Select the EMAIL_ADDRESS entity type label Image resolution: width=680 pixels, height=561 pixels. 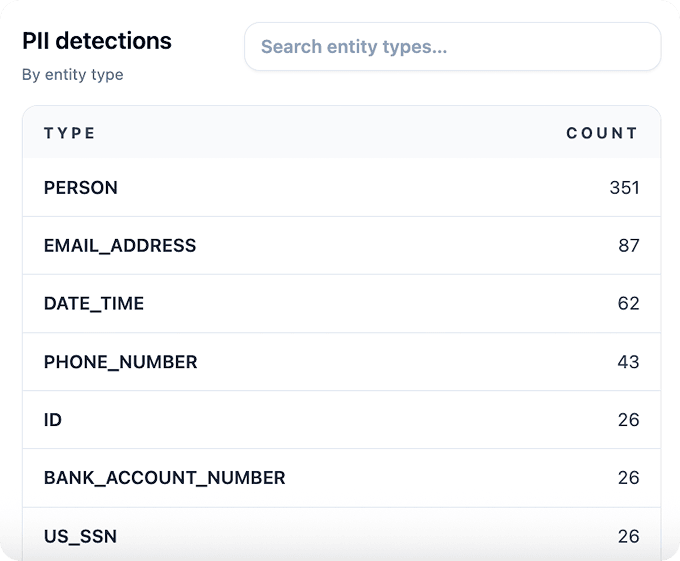click(x=120, y=246)
